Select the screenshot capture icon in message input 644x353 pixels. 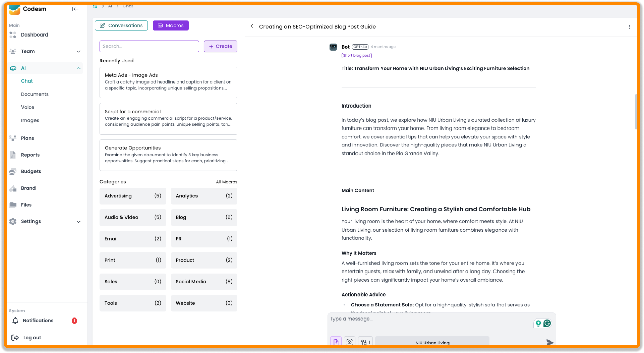click(x=350, y=342)
